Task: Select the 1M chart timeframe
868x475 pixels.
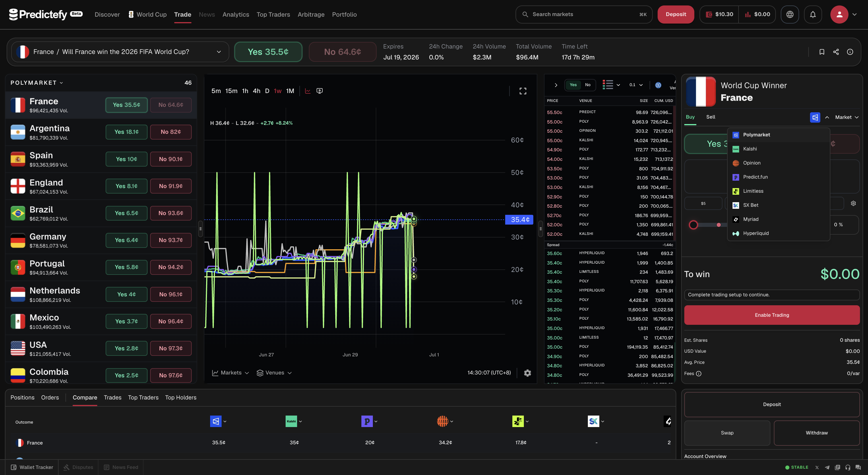Action: pyautogui.click(x=290, y=91)
